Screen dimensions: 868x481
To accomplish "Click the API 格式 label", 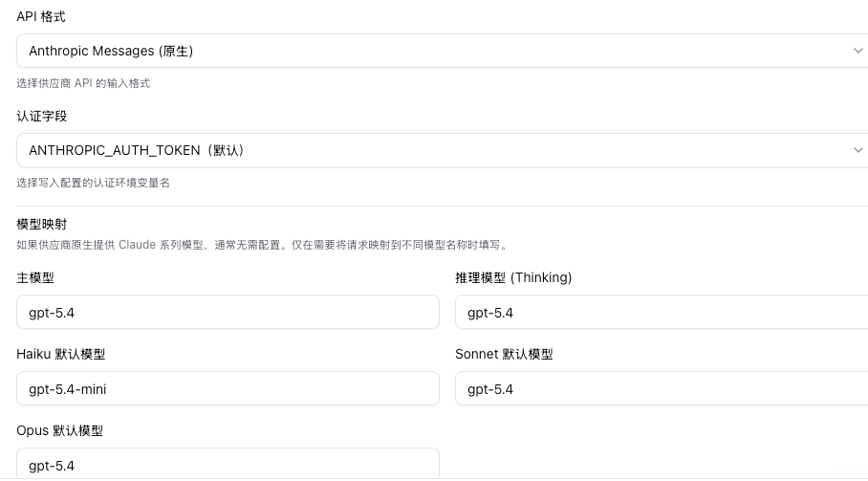I will point(41,16).
